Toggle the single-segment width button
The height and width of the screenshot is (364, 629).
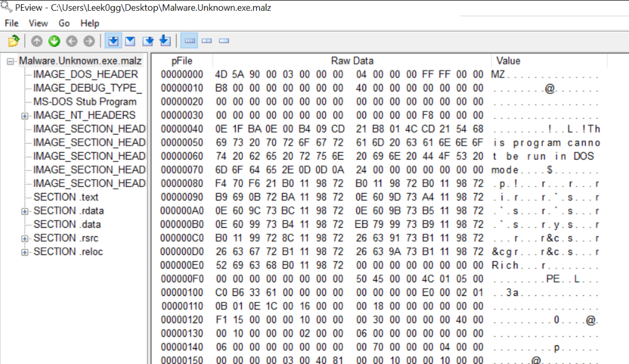pos(224,41)
